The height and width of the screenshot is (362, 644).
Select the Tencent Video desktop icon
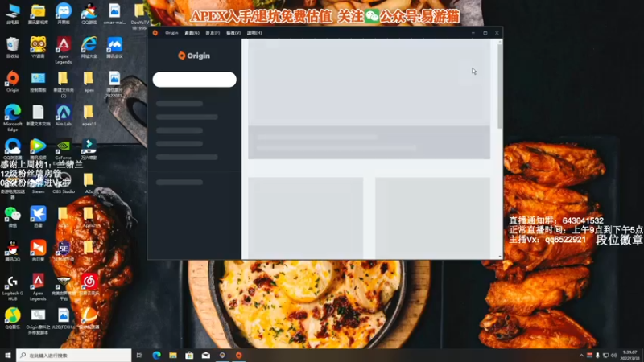point(38,150)
